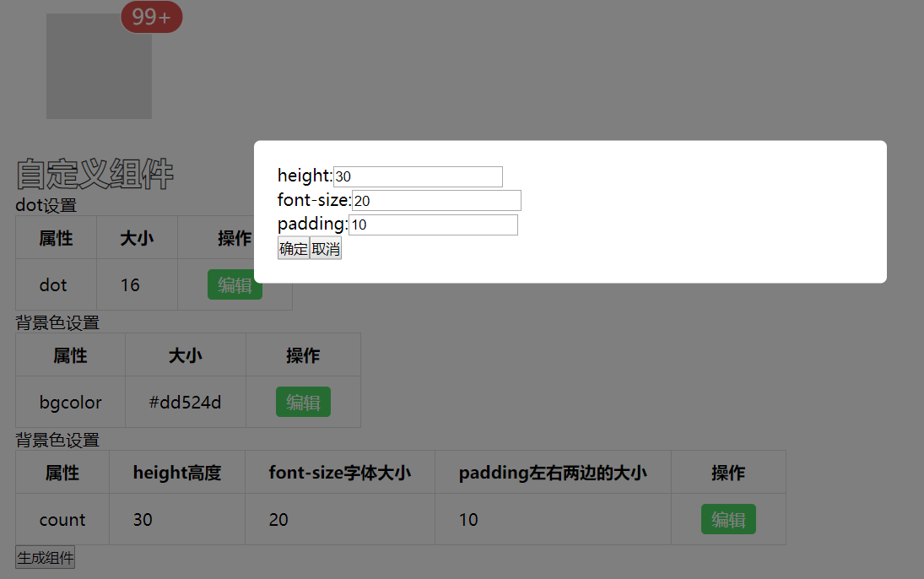924x579 pixels.
Task: Click the 'count' attribute cell
Action: click(x=62, y=519)
